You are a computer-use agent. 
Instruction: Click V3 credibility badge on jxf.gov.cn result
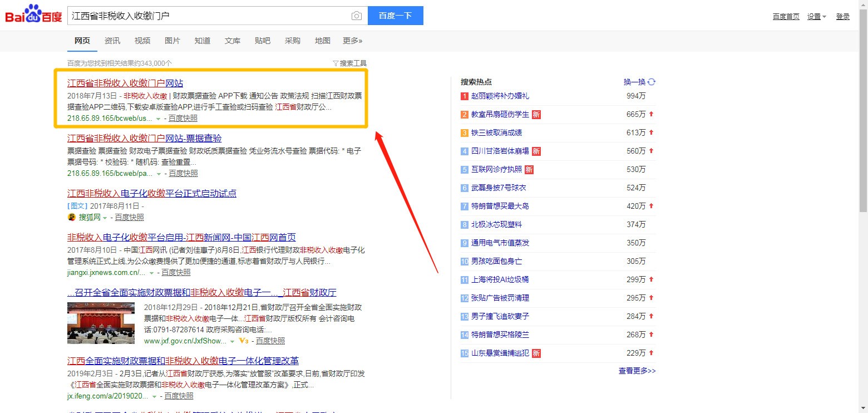243,341
